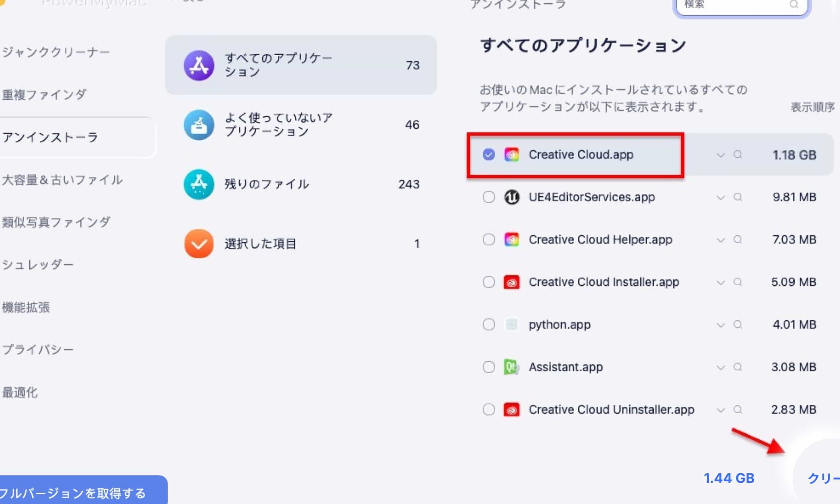Click フルバージョンを取得する button
The image size is (840, 504).
84,490
